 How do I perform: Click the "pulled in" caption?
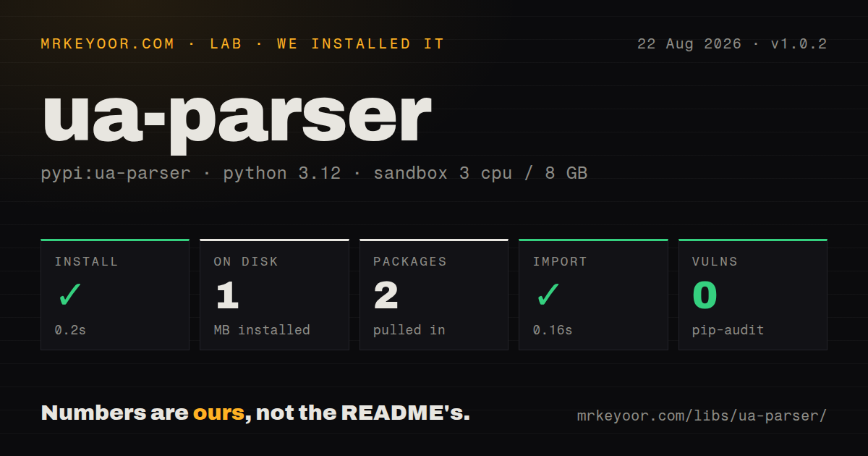click(x=409, y=330)
